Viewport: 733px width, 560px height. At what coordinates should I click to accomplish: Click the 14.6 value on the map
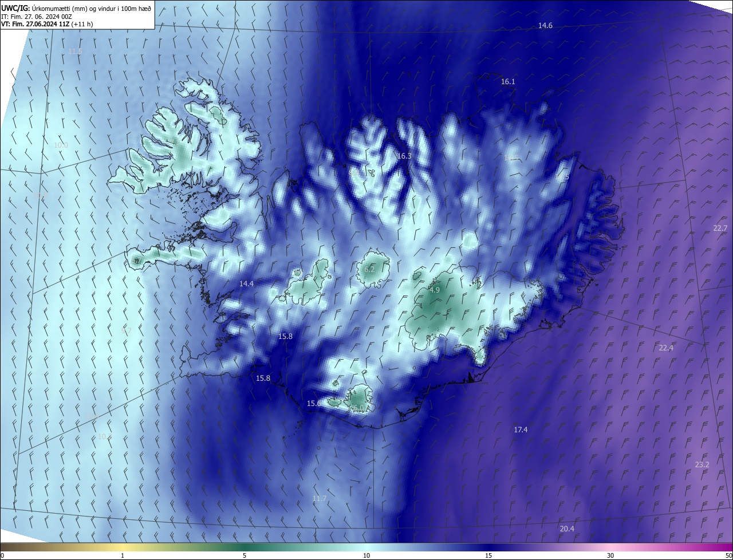(545, 26)
